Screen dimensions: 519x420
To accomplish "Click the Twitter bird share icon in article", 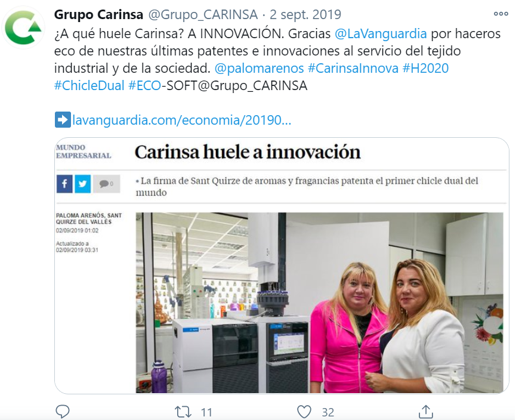I will 83,184.
